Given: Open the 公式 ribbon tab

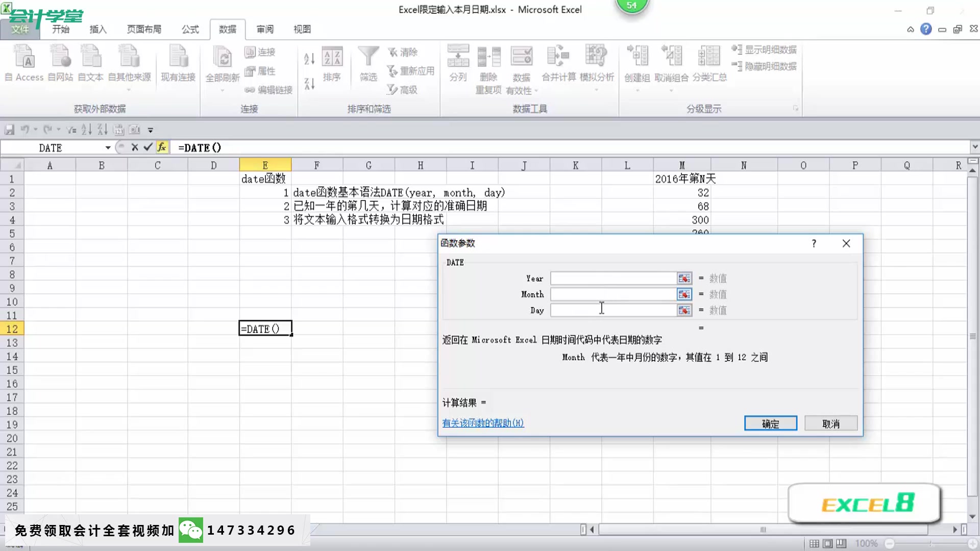Looking at the screenshot, I should (x=190, y=29).
